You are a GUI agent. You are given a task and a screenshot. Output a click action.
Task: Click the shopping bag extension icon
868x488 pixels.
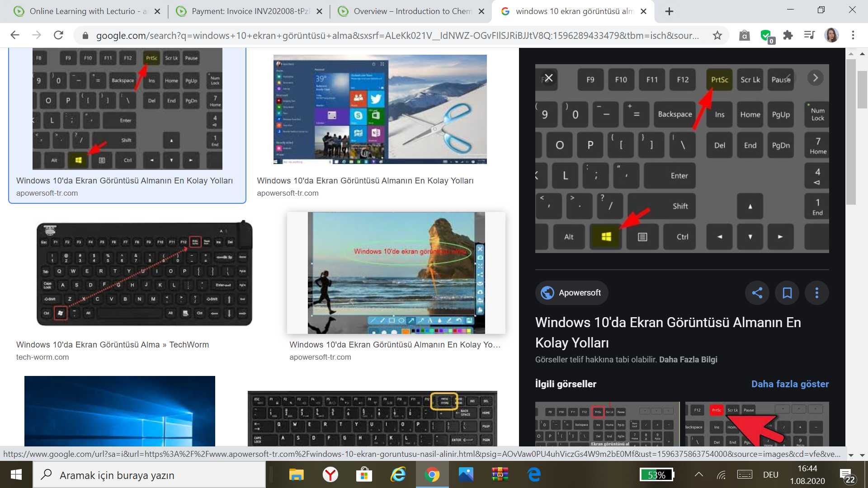pyautogui.click(x=745, y=35)
